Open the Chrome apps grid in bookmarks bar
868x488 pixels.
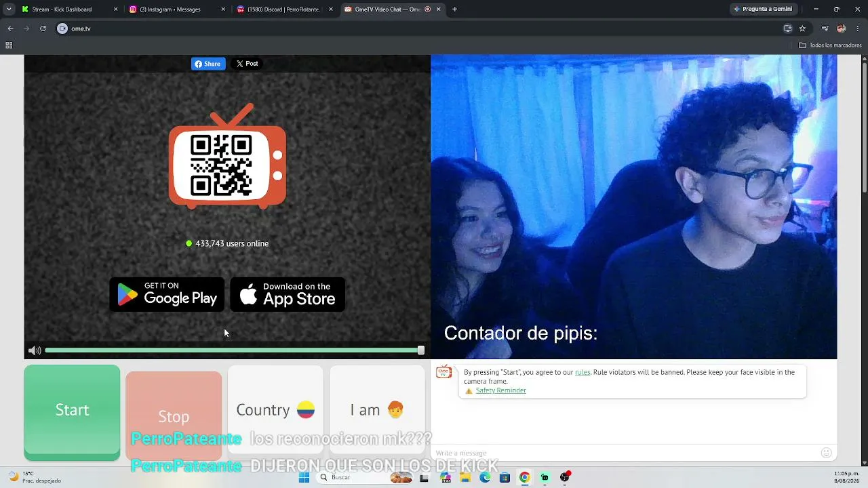pyautogui.click(x=9, y=45)
